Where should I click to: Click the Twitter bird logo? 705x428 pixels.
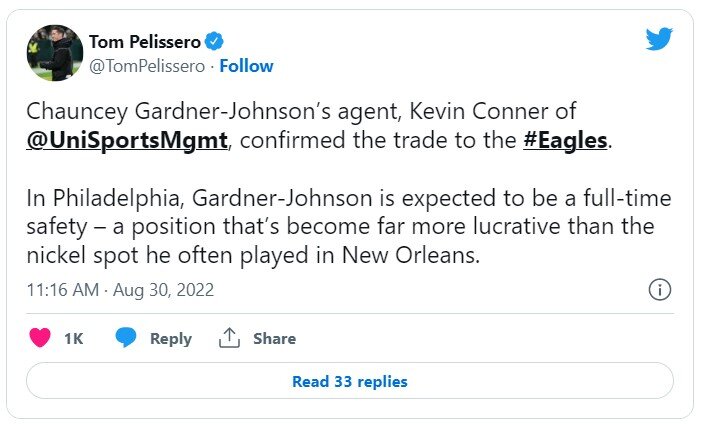click(659, 40)
